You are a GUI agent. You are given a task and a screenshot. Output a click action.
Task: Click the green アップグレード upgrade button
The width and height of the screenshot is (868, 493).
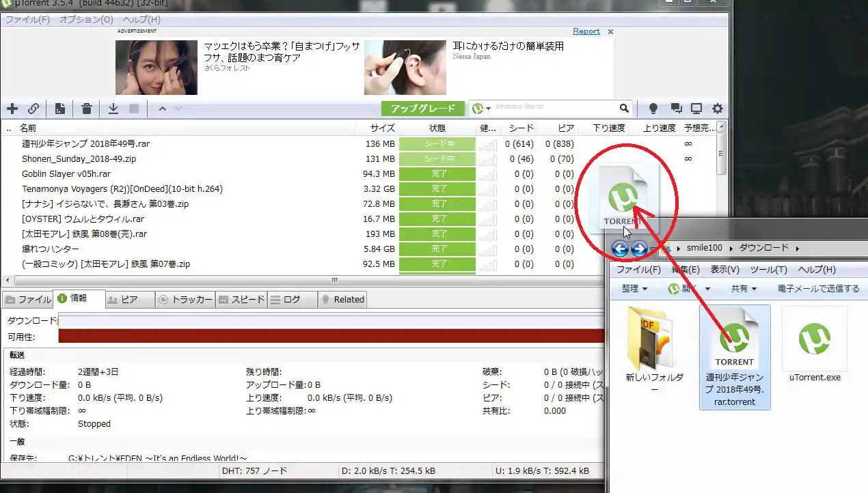(x=423, y=109)
